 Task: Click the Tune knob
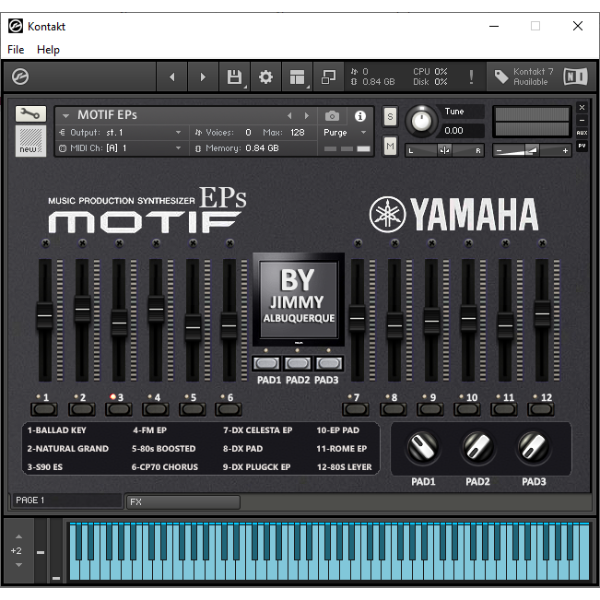tap(421, 121)
